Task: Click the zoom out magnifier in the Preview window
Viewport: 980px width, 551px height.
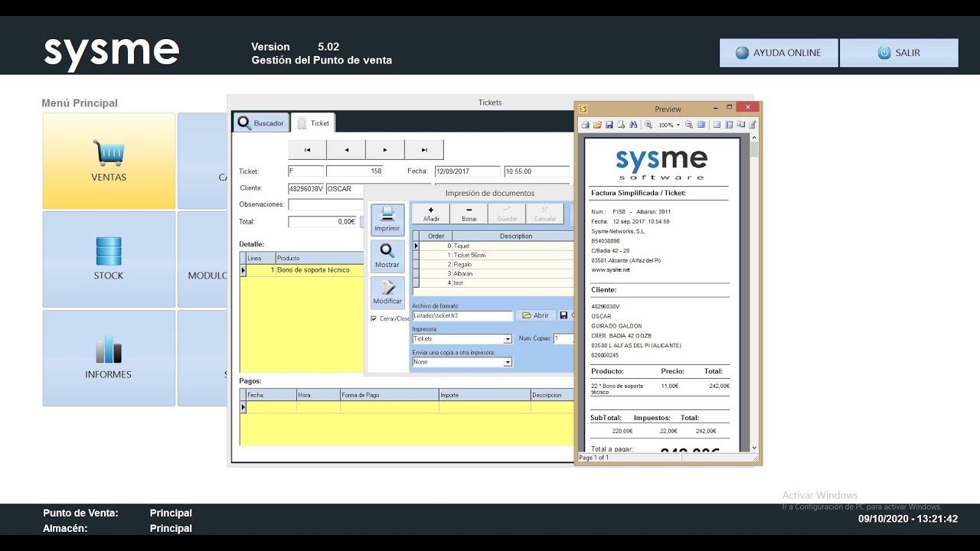Action: tap(689, 125)
